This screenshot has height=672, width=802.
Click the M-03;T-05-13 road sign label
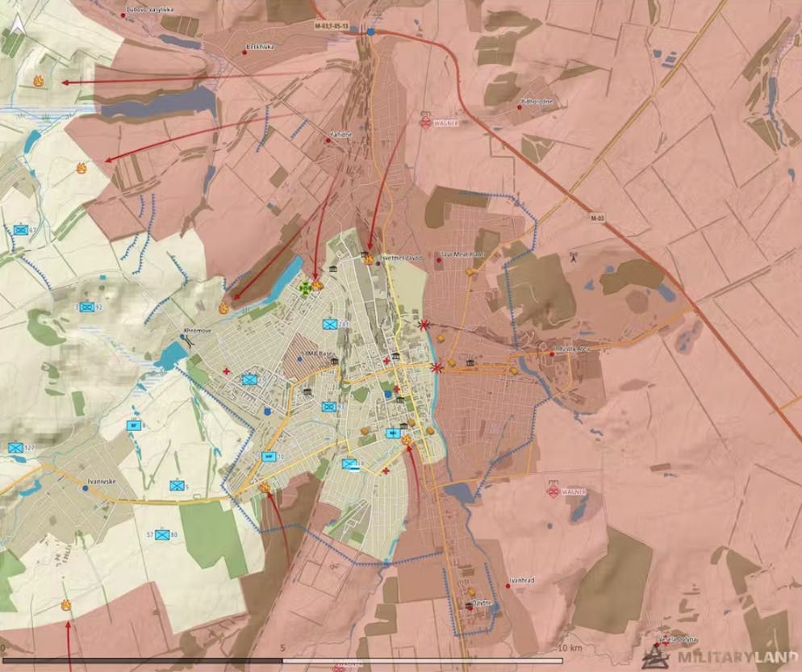coord(333,25)
